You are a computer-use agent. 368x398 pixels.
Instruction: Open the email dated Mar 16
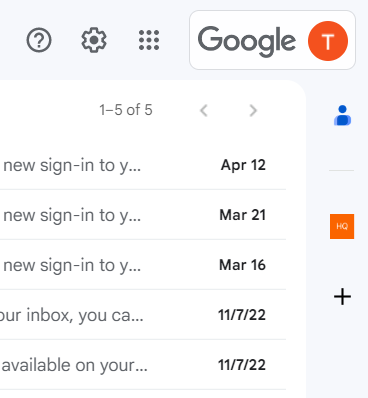tap(143, 265)
